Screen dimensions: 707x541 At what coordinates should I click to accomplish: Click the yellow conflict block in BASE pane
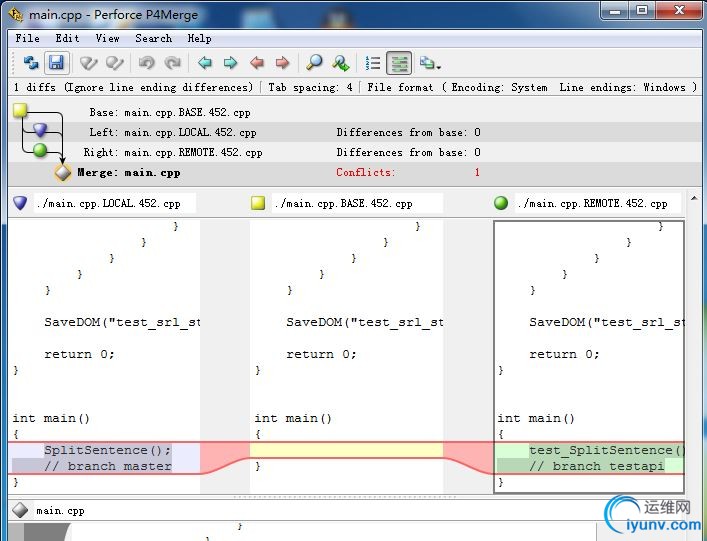coord(346,450)
